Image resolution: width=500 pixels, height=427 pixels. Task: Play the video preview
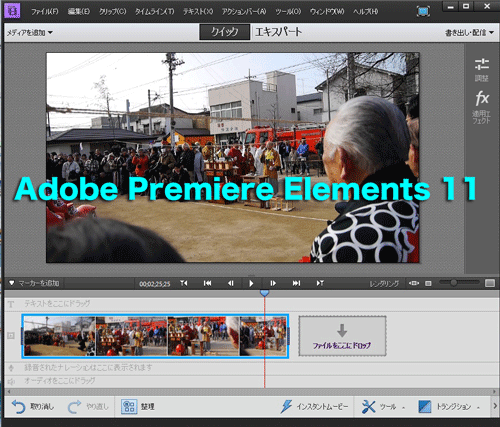(x=251, y=283)
